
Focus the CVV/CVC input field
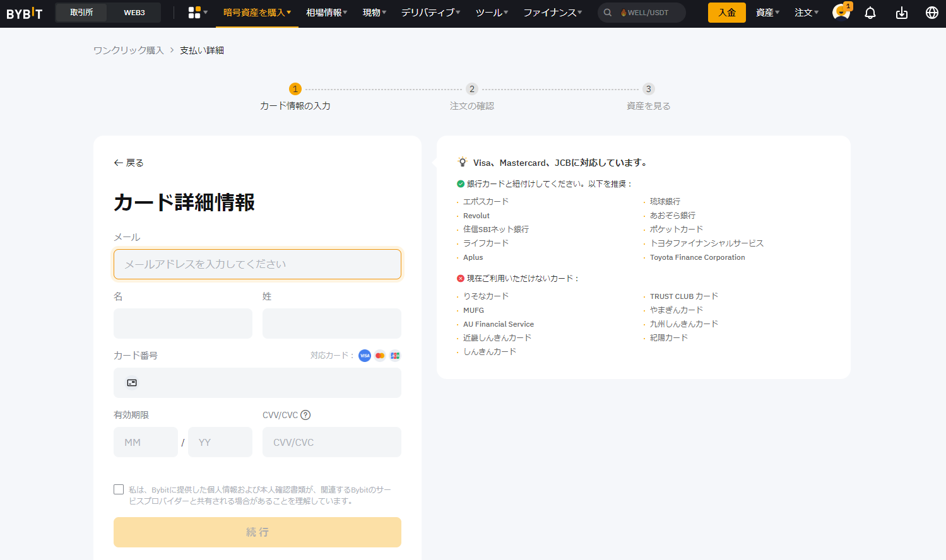pos(332,442)
